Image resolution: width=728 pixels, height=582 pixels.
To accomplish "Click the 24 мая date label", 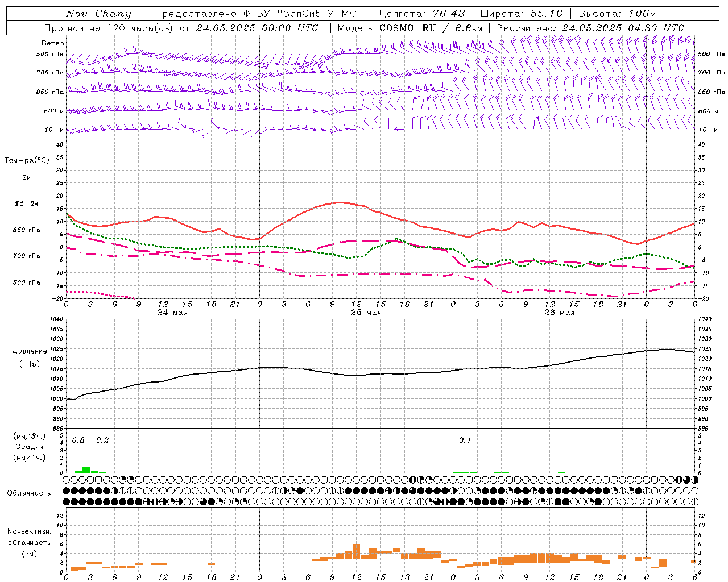I will [172, 313].
